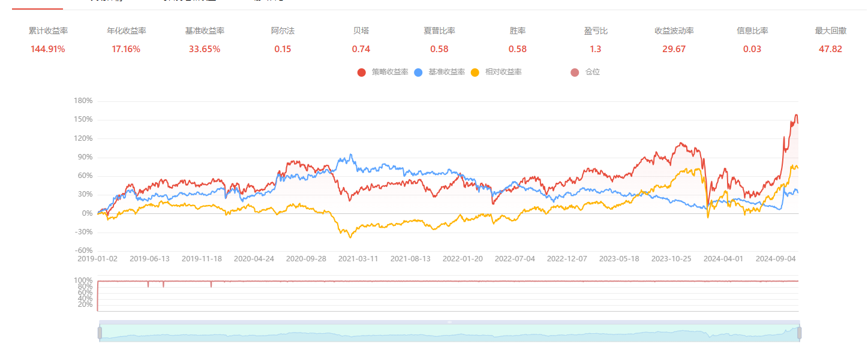Click the yellow 相对收益率 legend dot
This screenshot has width=868, height=350.
click(x=474, y=73)
